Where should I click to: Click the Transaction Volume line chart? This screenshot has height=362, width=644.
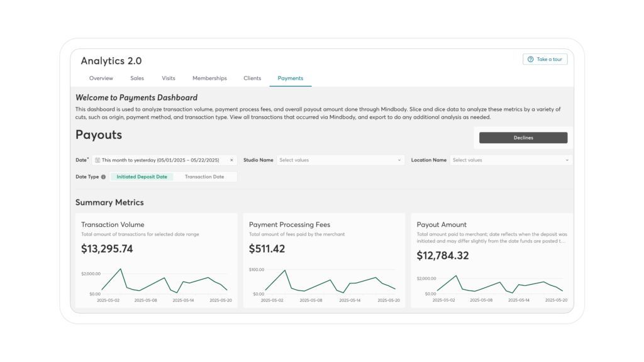click(164, 282)
